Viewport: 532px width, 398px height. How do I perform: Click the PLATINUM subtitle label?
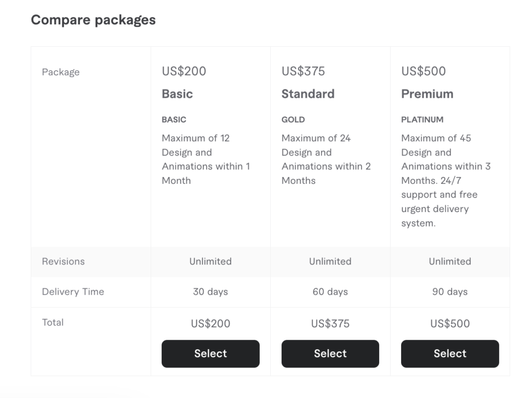click(x=422, y=120)
